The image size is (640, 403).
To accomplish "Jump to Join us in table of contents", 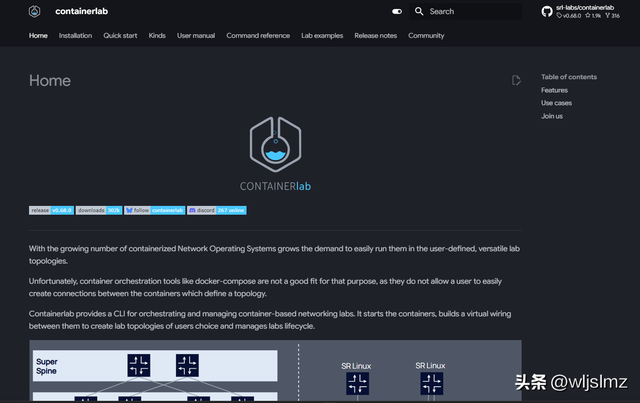I will click(552, 116).
